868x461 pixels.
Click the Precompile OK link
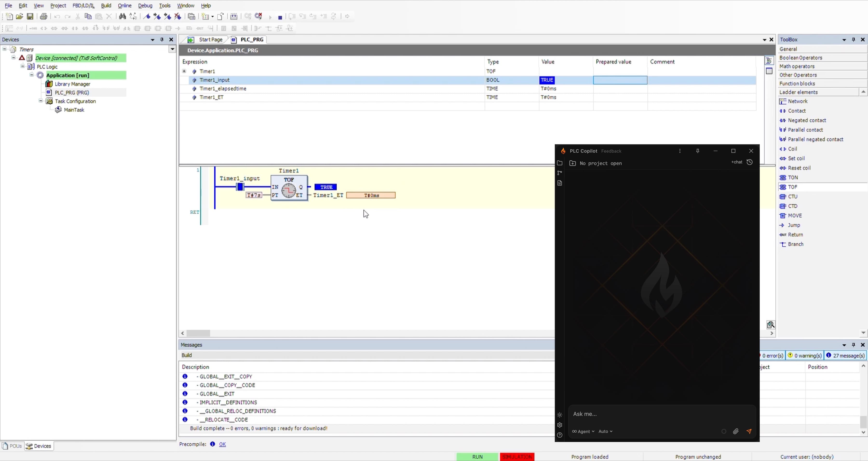pos(222,444)
